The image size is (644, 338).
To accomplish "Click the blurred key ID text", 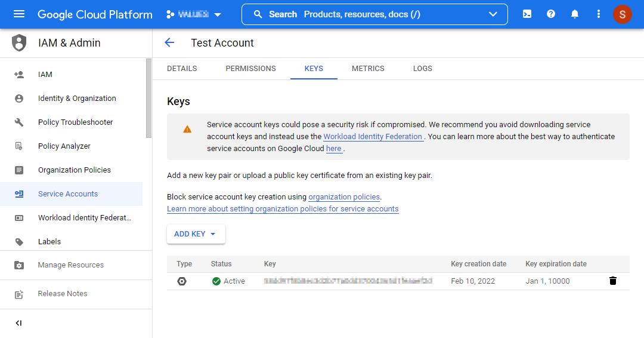I will click(x=348, y=281).
